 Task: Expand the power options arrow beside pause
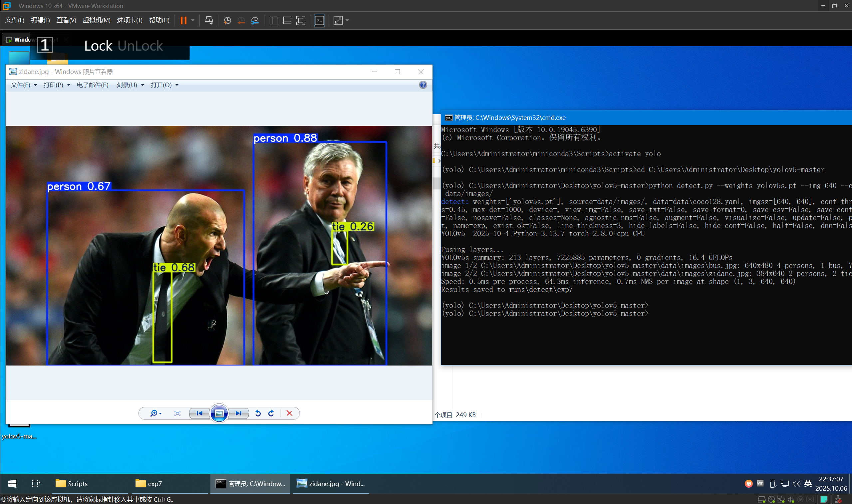click(x=193, y=20)
